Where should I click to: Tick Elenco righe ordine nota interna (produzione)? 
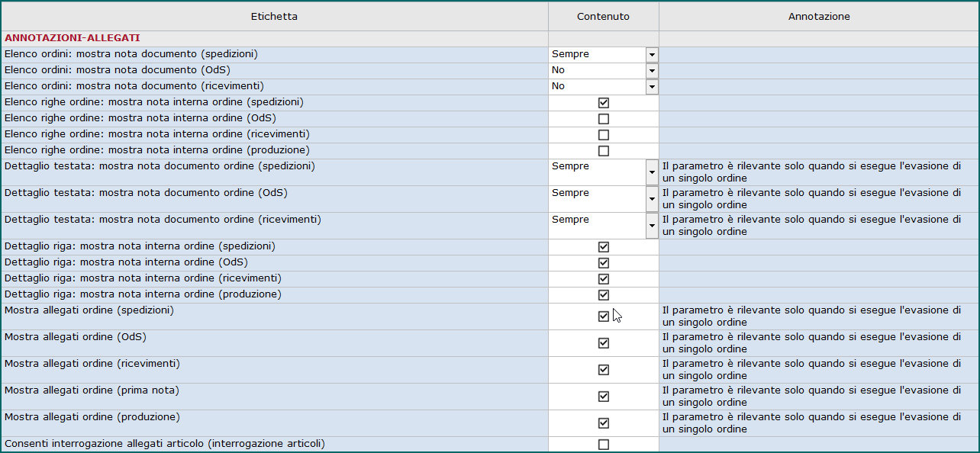point(604,151)
